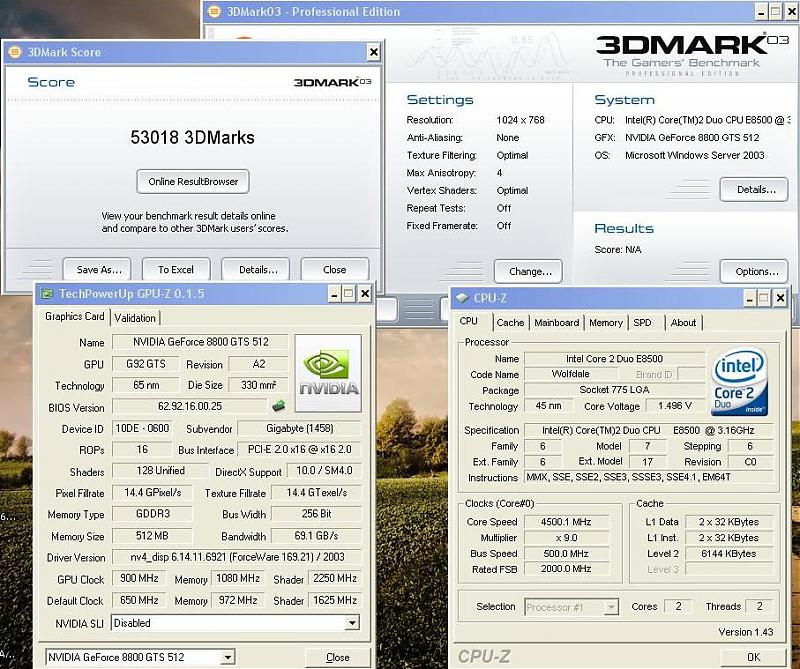Click Close button in GPU-Z
The width and height of the screenshot is (800, 669).
[x=337, y=657]
